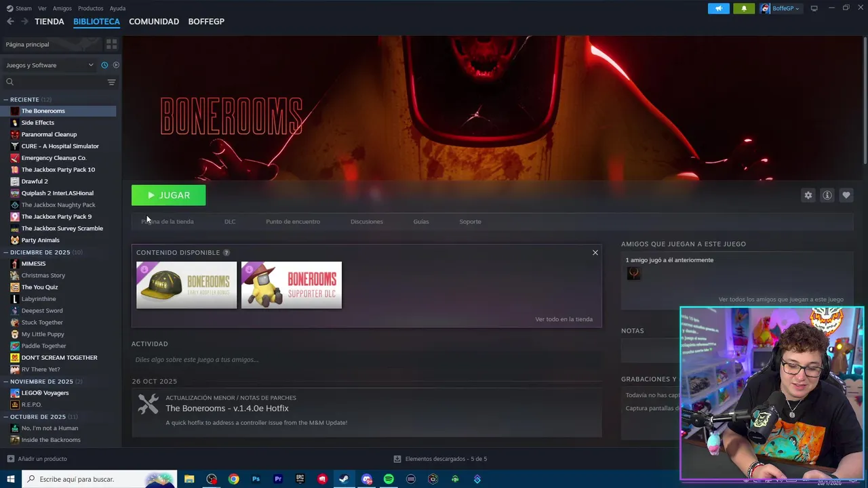Collapse the RECIENTE category
868x488 pixels.
click(x=5, y=100)
